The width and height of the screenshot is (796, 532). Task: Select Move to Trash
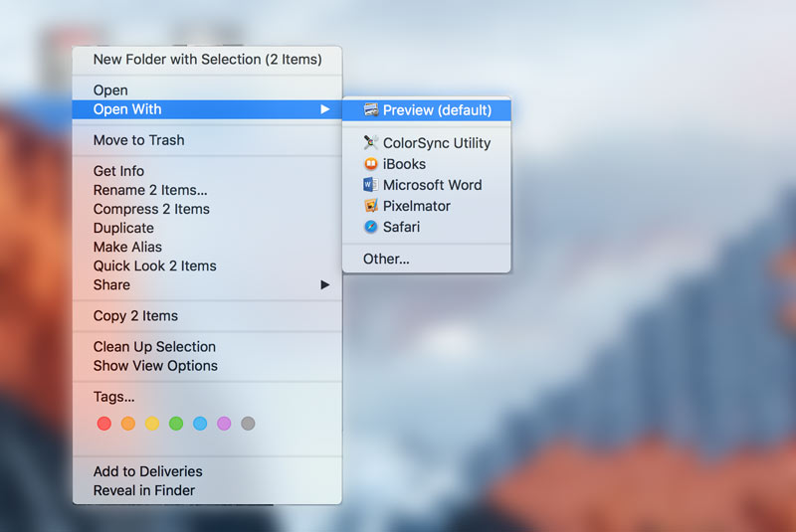coord(138,140)
